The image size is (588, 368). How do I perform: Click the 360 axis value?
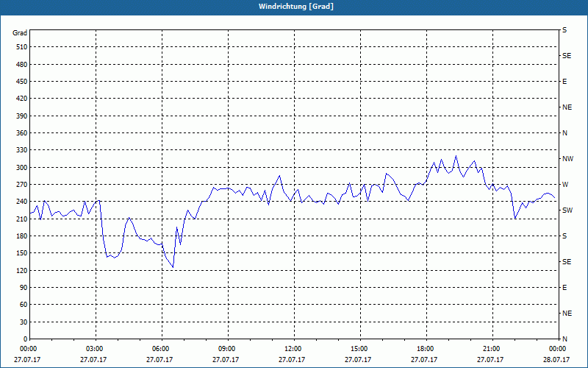point(22,133)
